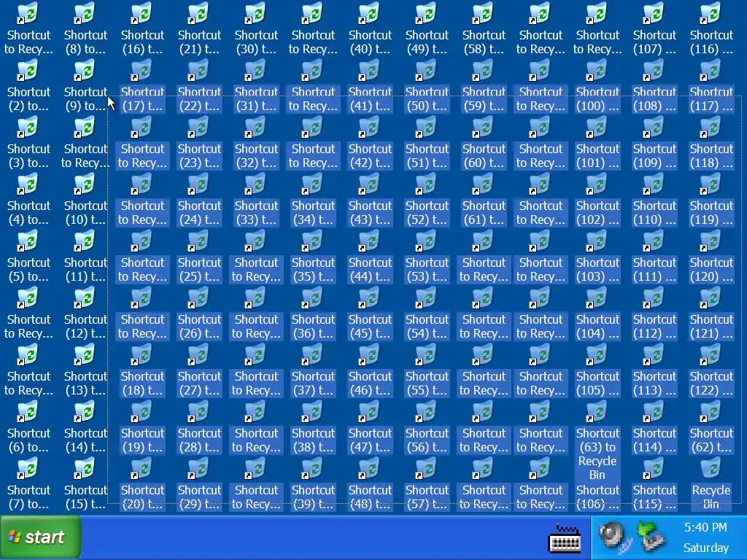Click the Shortcut (36) icon
The height and width of the screenshot is (560, 747).
[313, 297]
